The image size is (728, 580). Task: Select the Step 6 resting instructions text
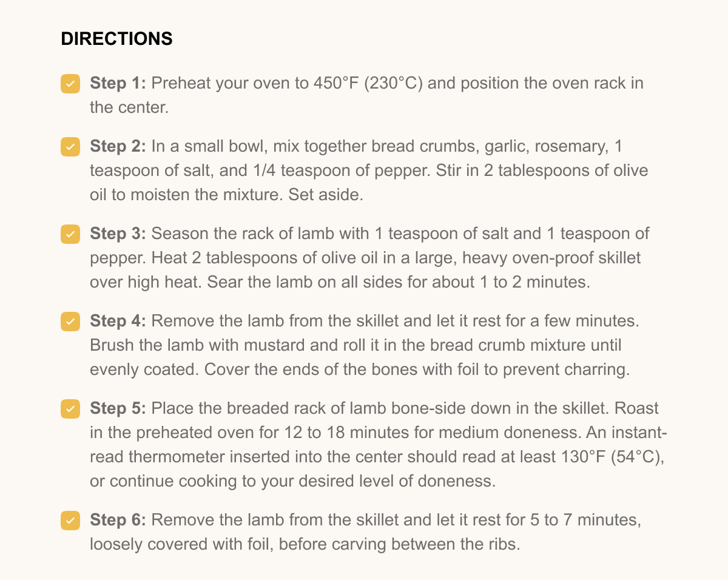pos(364,532)
